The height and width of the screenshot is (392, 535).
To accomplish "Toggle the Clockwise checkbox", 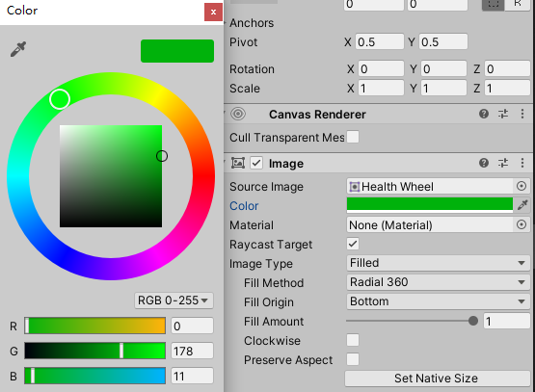I will [x=353, y=340].
